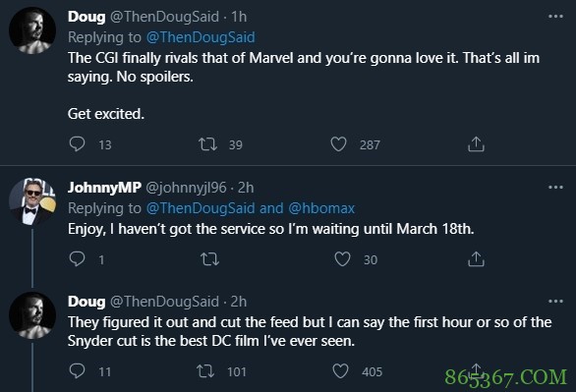Reply to JohnnyMP's March 18th tweet

click(x=77, y=259)
